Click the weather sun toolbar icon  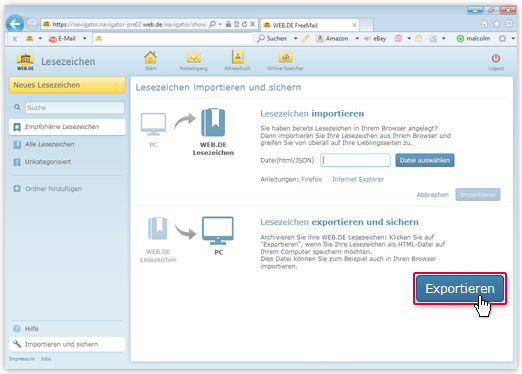[419, 39]
